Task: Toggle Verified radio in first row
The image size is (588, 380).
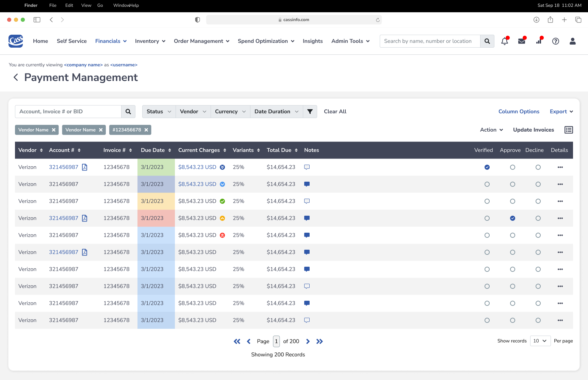Action: tap(487, 167)
